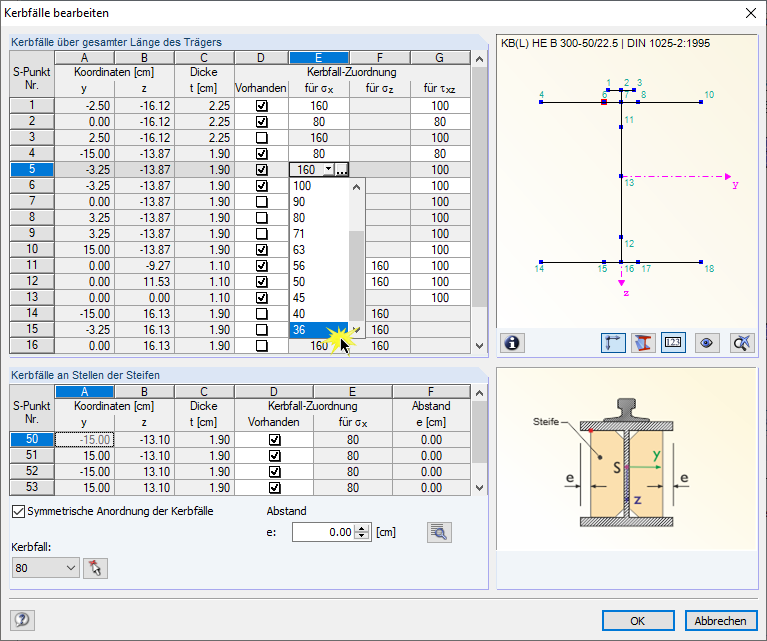Choose 71 from the Kerbfall list
The image size is (767, 641).
pyautogui.click(x=320, y=234)
